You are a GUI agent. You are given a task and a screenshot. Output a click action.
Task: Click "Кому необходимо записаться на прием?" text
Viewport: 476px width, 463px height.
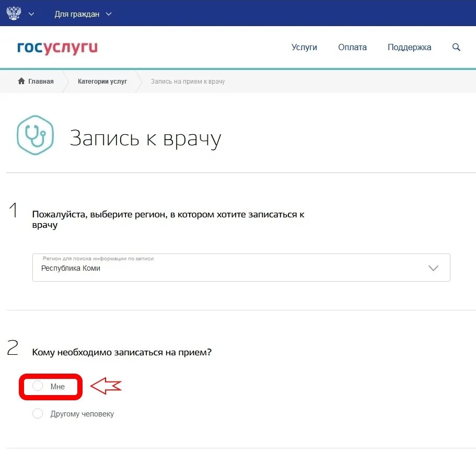point(122,352)
